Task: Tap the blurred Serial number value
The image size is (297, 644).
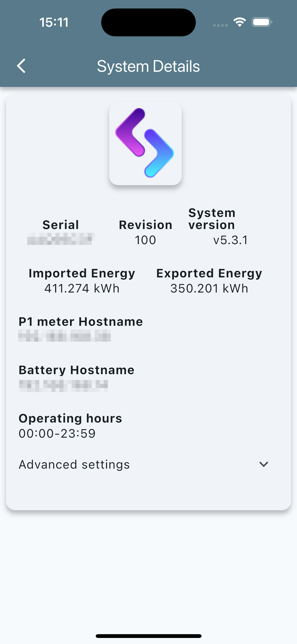Action: (x=61, y=239)
